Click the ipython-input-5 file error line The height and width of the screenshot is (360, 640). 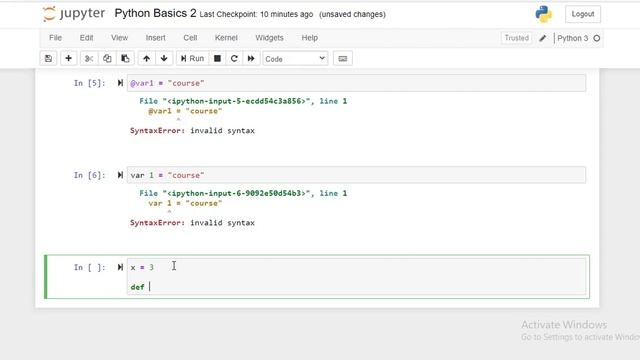click(x=243, y=101)
